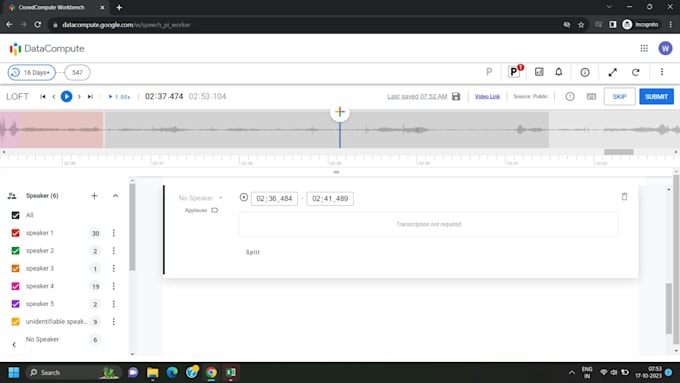Image resolution: width=680 pixels, height=383 pixels.
Task: Open Excel from the taskbar
Action: tap(231, 373)
